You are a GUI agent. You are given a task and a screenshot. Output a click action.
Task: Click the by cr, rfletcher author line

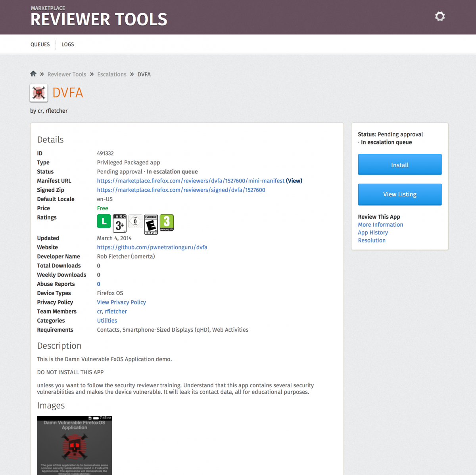49,111
